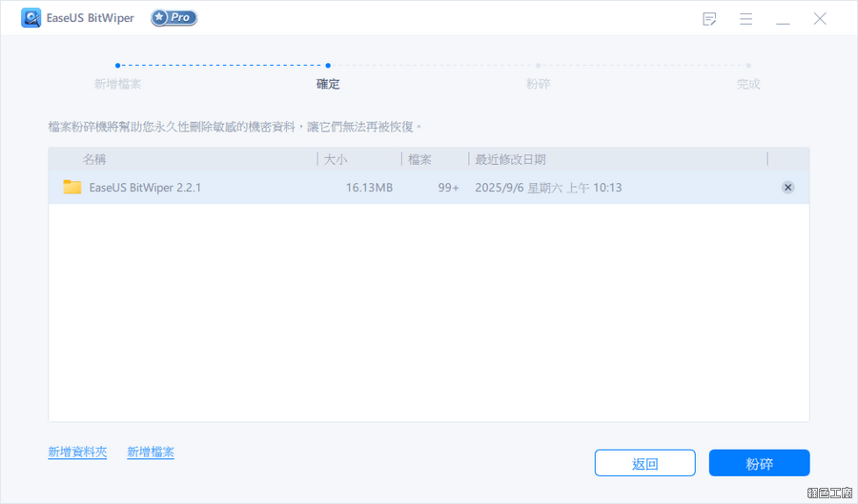
Task: Remove EaseUS BitWiper 2.2.1 from list
Action: (x=788, y=188)
